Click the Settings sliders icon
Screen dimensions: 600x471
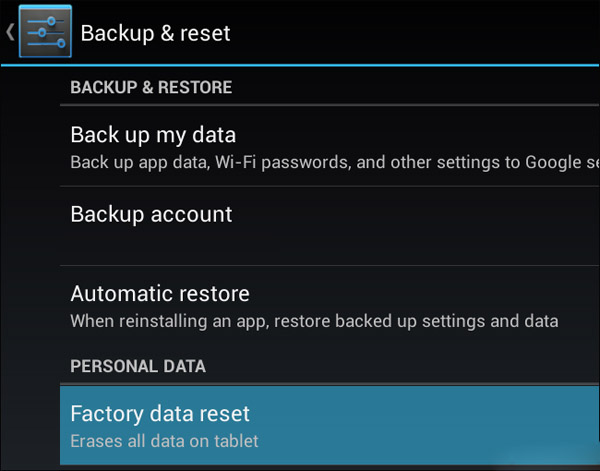(x=44, y=32)
